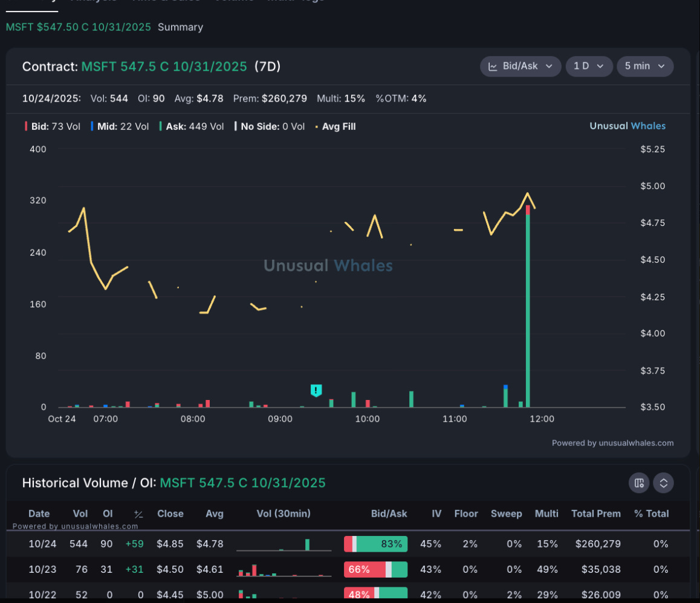Sort table by the +/- change column header
The width and height of the screenshot is (700, 603).
(138, 514)
